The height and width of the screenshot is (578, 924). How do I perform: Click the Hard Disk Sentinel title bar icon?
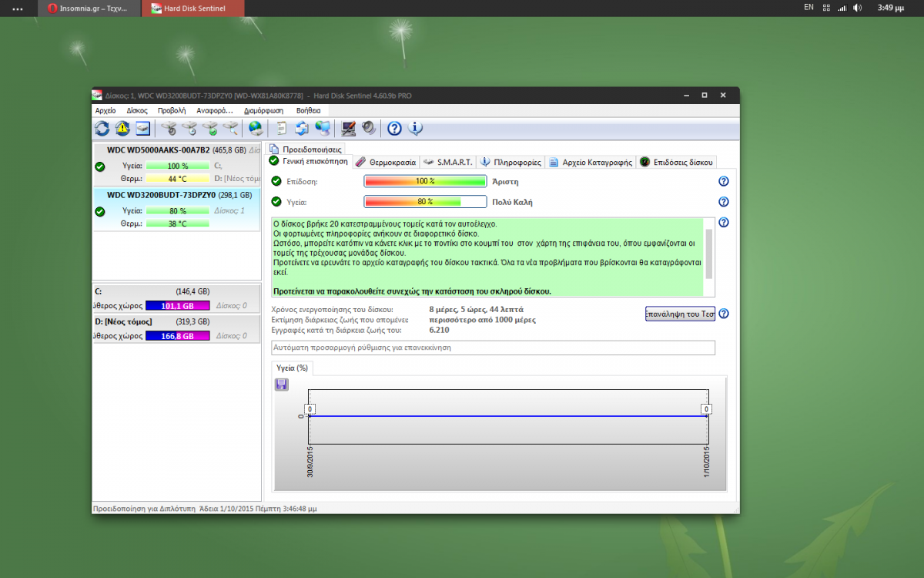tap(97, 95)
